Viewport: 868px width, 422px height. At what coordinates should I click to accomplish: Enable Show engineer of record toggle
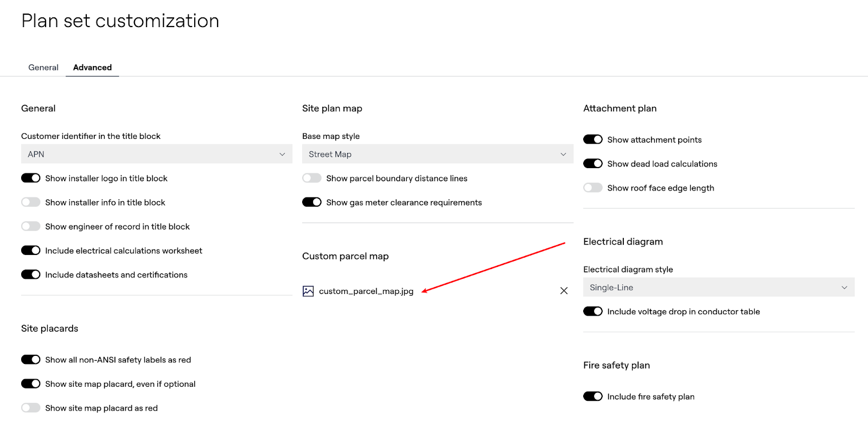click(31, 226)
